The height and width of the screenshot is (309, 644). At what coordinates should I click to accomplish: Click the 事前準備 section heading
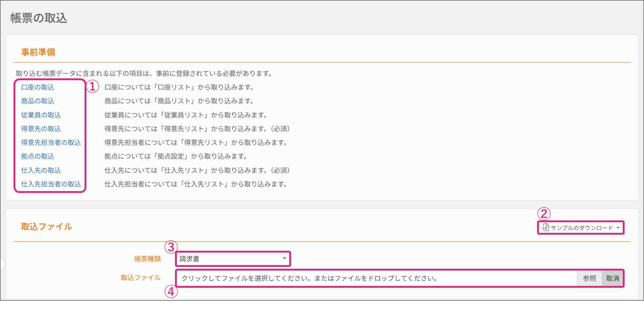coord(38,52)
